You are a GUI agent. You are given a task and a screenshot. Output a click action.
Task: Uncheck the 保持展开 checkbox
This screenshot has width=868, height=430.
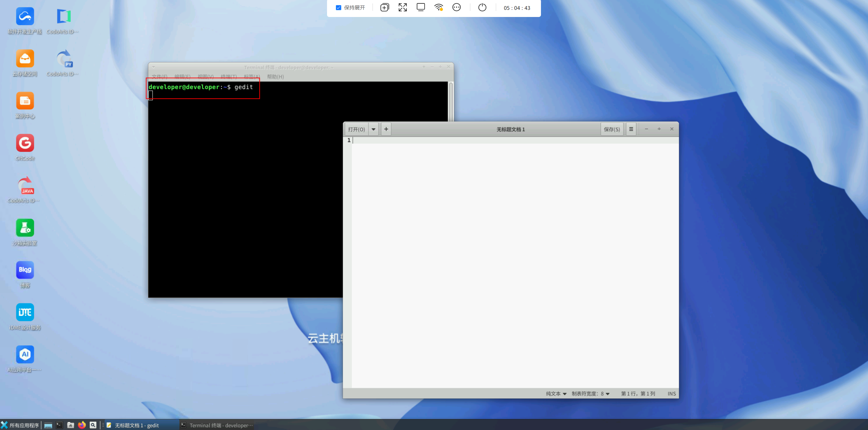coord(339,7)
